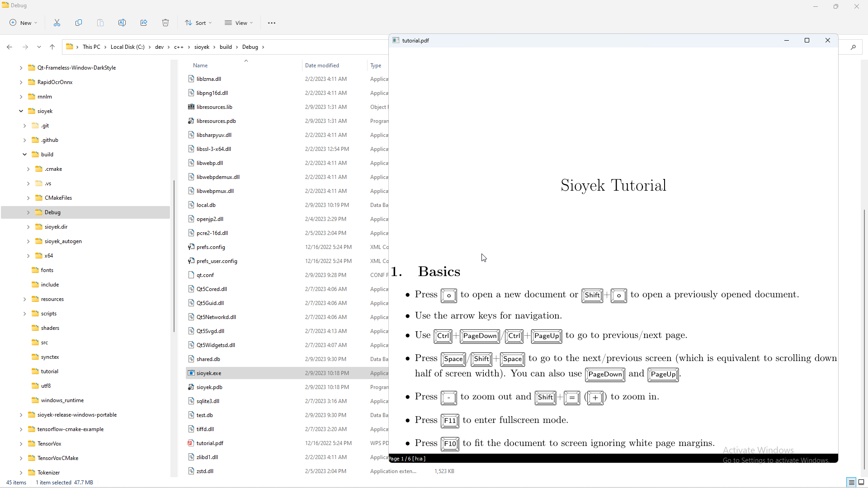Select the Tokenizer folder in tree
This screenshot has width=868, height=488.
point(49,473)
